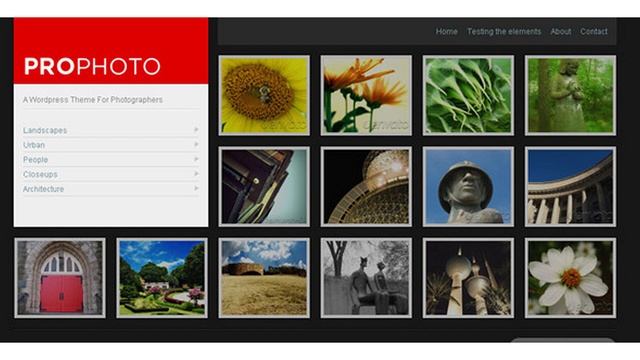
Task: Open Testing the elements page
Action: pyautogui.click(x=504, y=31)
